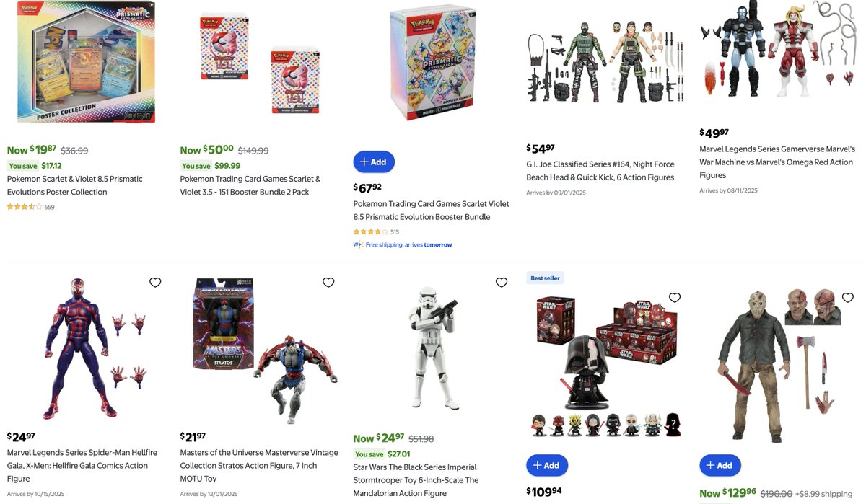This screenshot has width=866, height=504.
Task: Open G.I. Joe Classified Series #164 product link
Action: pyautogui.click(x=600, y=171)
